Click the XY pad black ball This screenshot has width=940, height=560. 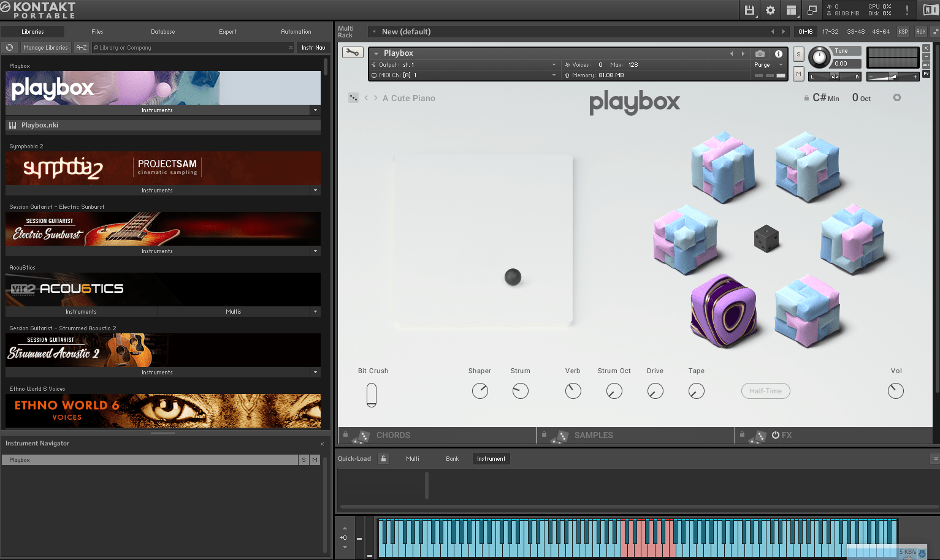click(513, 277)
